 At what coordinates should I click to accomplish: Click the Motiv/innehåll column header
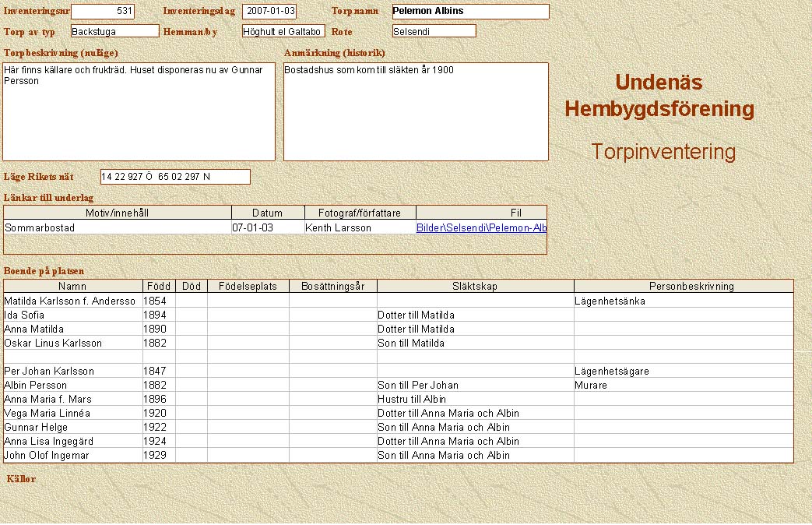click(118, 213)
